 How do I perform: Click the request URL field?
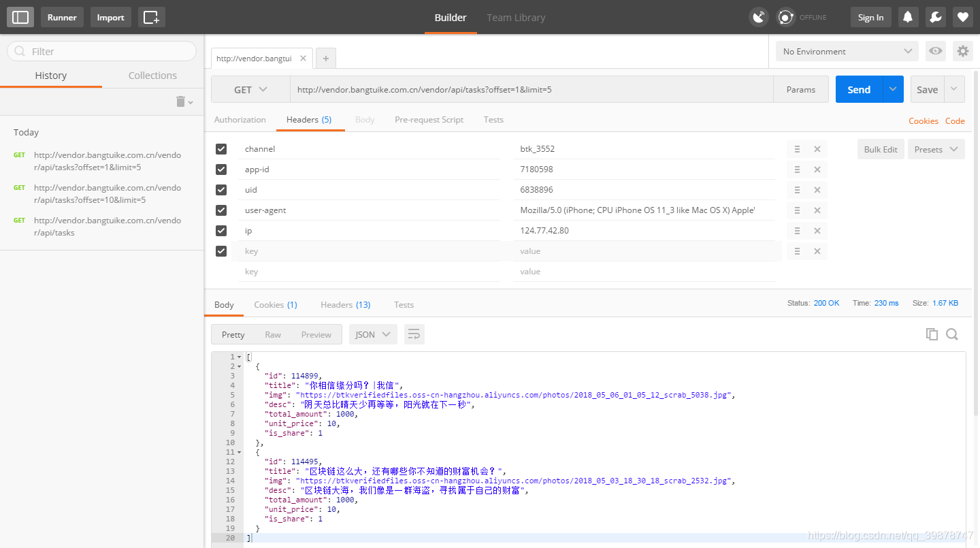point(532,89)
